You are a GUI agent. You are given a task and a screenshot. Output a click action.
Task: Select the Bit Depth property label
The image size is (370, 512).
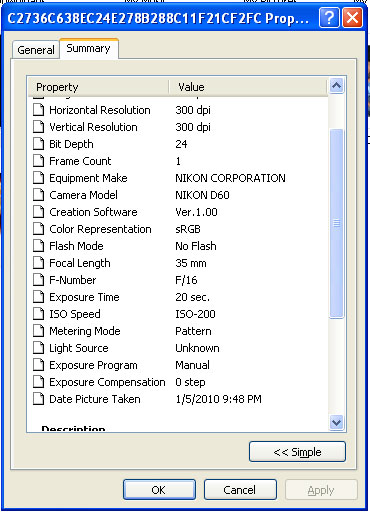(71, 144)
